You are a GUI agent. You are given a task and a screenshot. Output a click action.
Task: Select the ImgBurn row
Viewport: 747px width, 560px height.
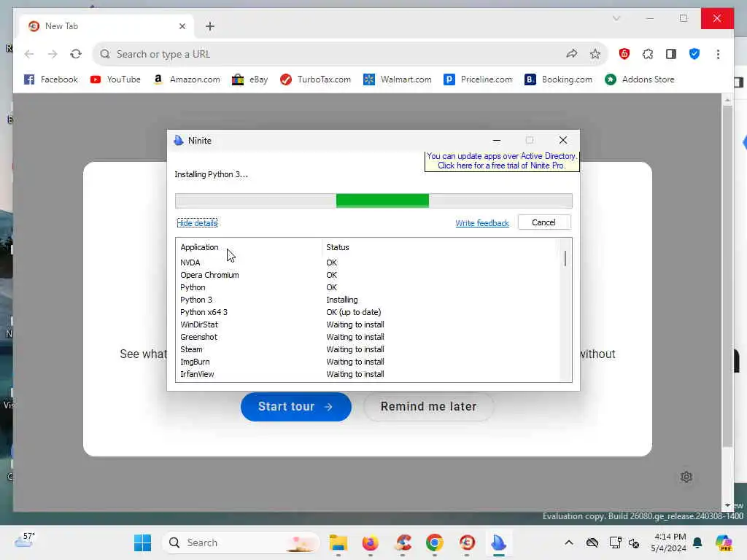coord(367,362)
